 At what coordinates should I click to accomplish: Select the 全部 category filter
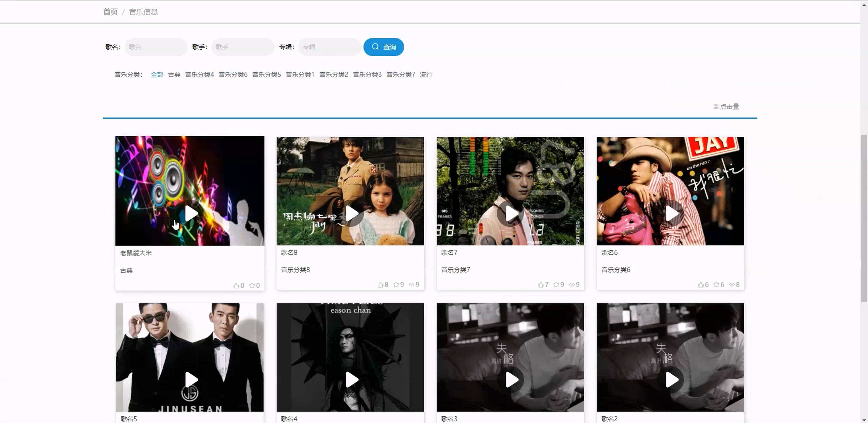[x=157, y=75]
